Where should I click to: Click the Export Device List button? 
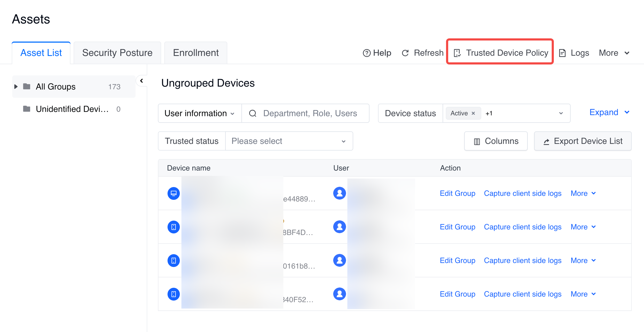[x=583, y=141]
